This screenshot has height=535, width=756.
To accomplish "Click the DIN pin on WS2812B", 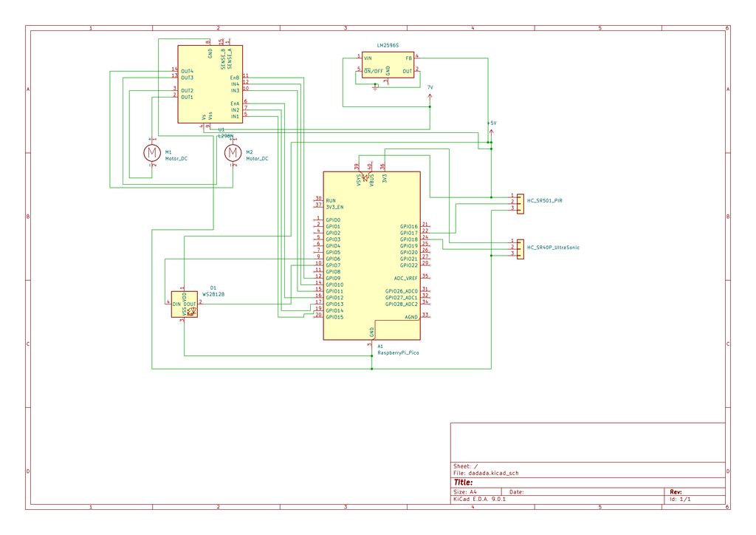I will coord(176,304).
